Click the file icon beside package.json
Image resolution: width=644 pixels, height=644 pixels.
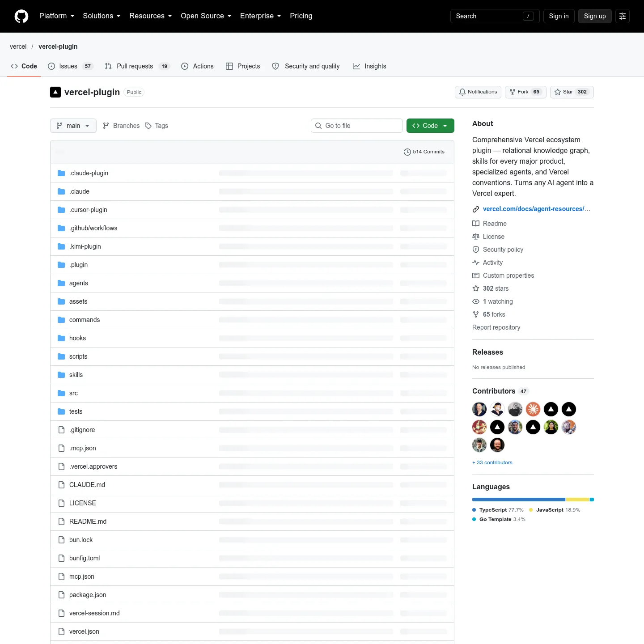pos(61,595)
